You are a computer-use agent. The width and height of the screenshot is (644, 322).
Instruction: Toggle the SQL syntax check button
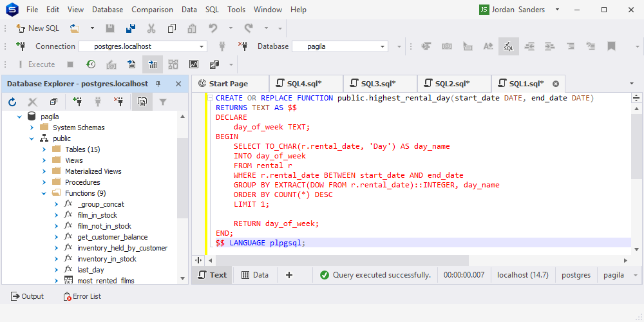click(509, 46)
